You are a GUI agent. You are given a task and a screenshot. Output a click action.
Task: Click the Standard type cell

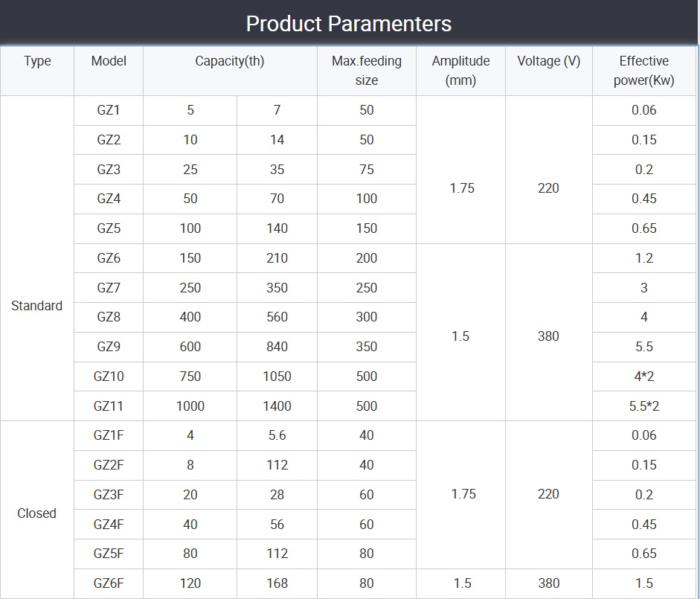(x=37, y=306)
